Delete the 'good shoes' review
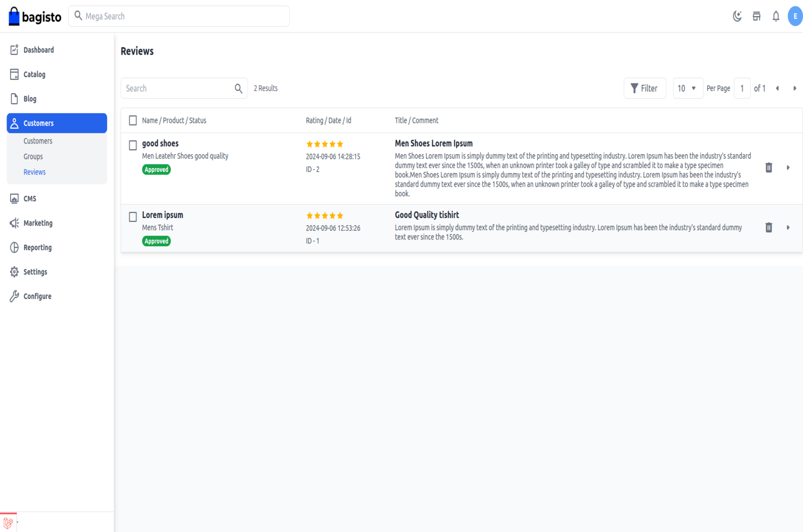This screenshot has width=803, height=532. click(768, 168)
